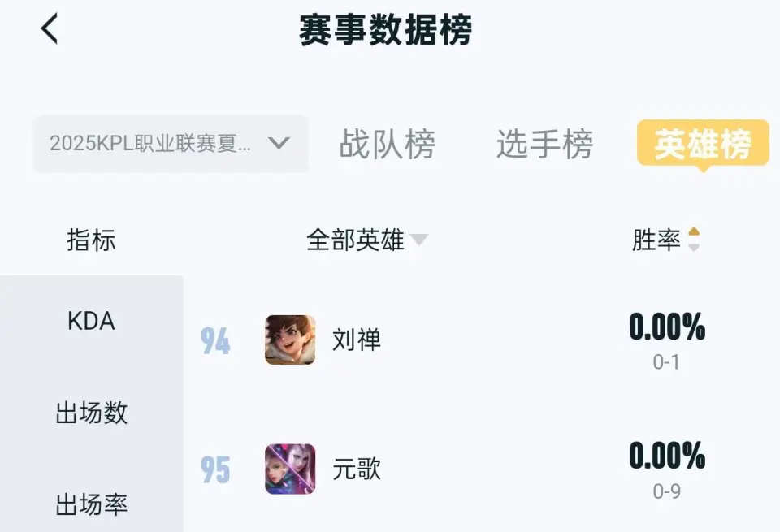Select the 出场率 metric
780x532 pixels.
pos(91,504)
